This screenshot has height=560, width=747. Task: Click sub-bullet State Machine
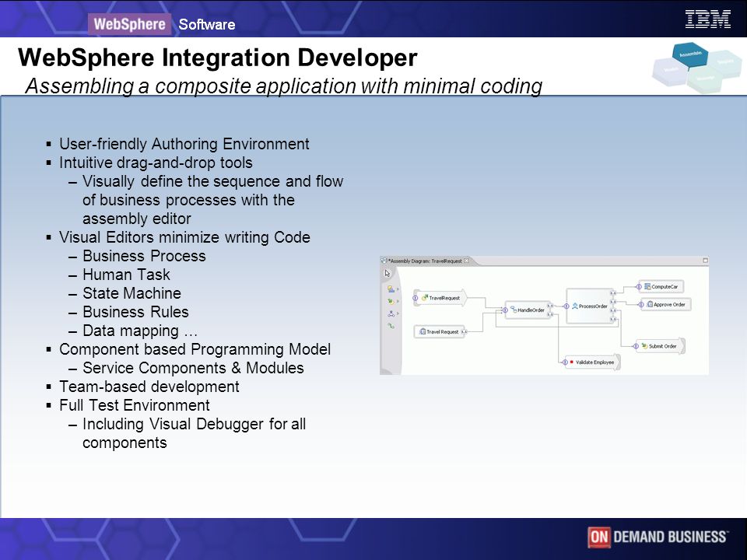click(132, 293)
